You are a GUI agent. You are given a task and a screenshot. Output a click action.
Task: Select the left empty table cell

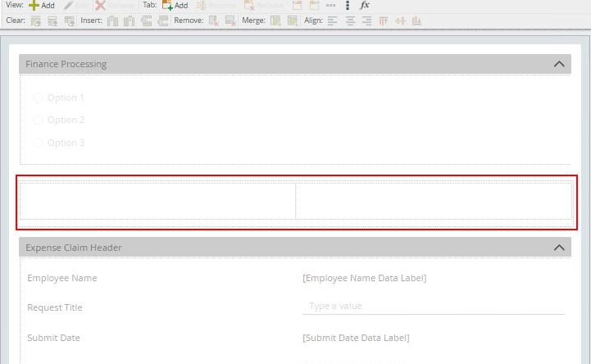click(x=157, y=201)
